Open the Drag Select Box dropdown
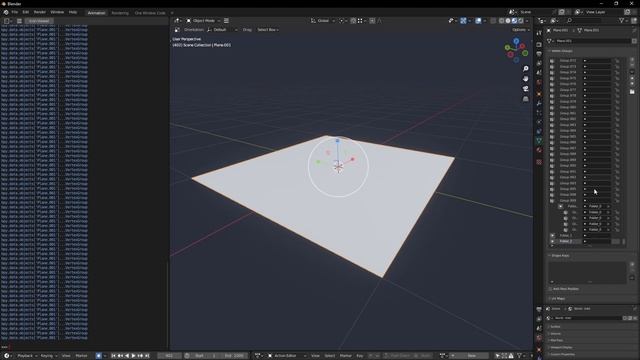640x360 pixels. click(268, 30)
